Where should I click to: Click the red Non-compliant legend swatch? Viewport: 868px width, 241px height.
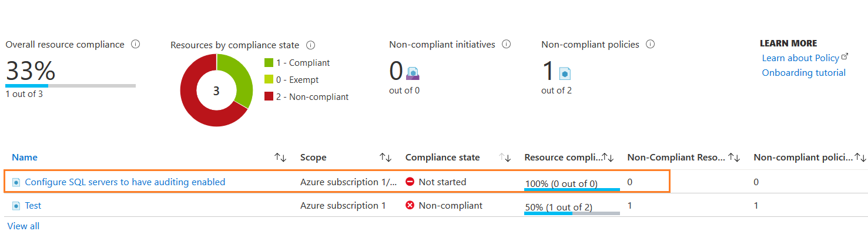(x=269, y=97)
